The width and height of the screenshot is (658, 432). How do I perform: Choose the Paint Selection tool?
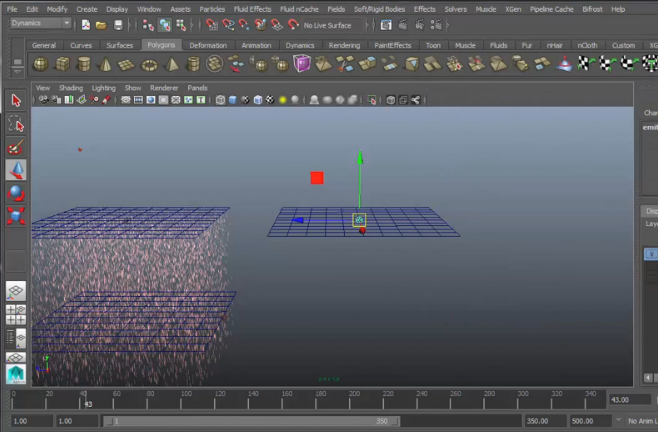pos(16,147)
